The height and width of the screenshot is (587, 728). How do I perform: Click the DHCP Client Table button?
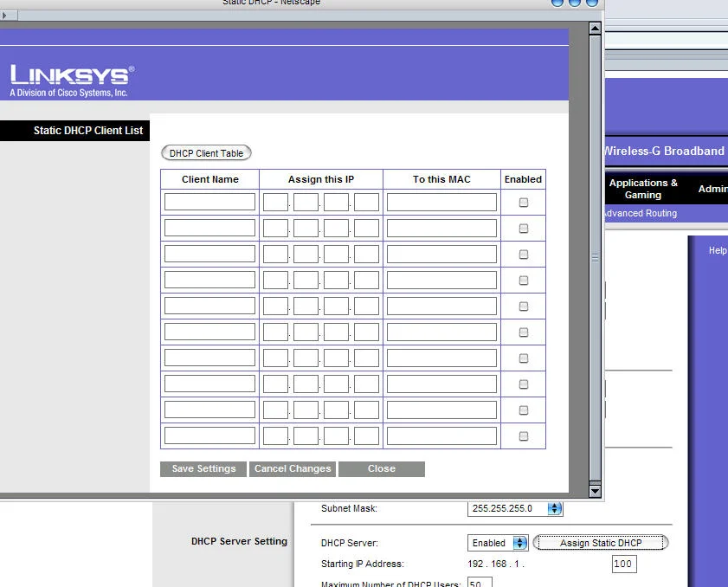click(x=207, y=153)
